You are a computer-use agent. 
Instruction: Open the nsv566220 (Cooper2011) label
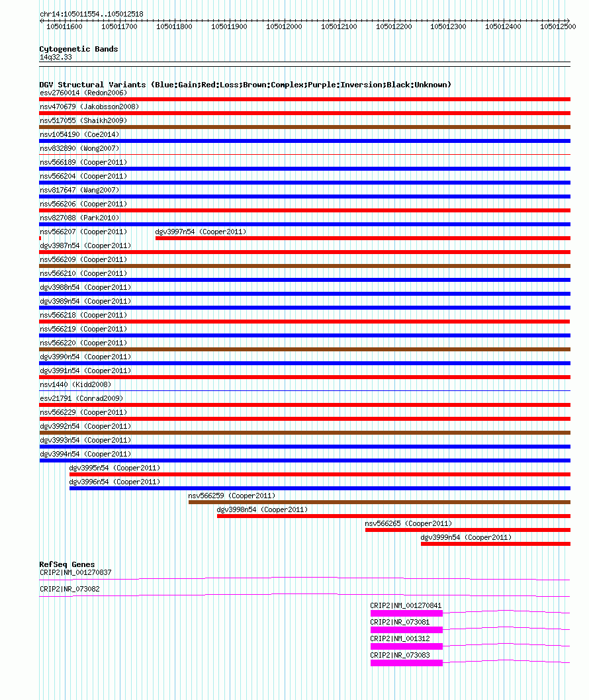(83, 343)
